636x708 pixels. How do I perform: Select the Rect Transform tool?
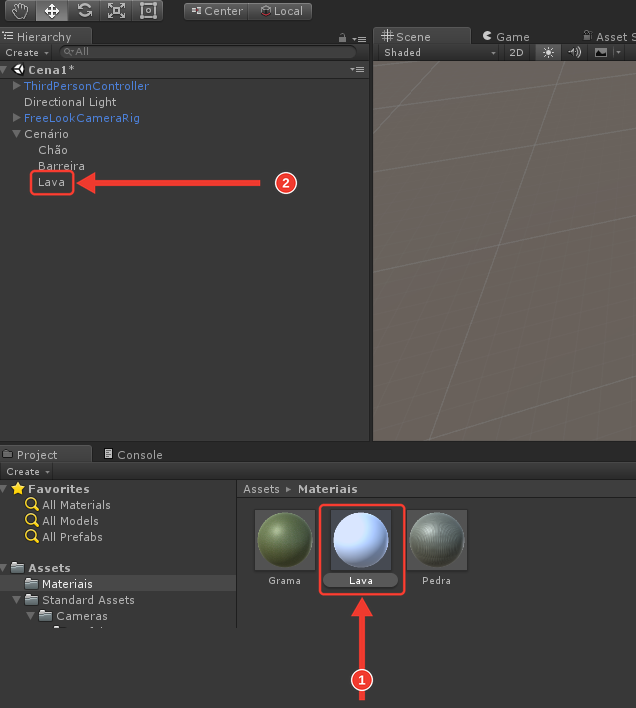pos(148,11)
